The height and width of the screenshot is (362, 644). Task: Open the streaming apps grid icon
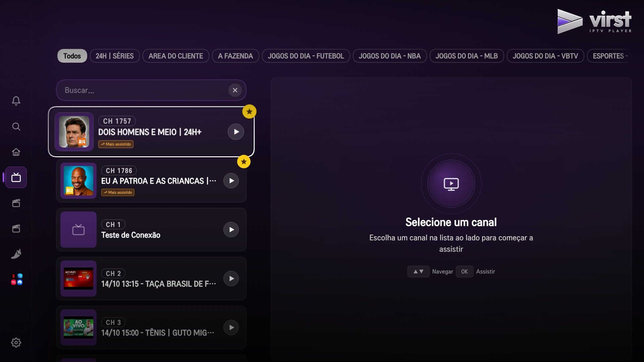(x=16, y=279)
